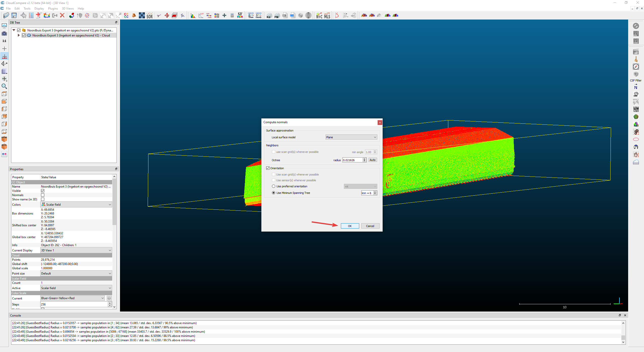
Task: Click the radius input field
Action: [x=352, y=160]
